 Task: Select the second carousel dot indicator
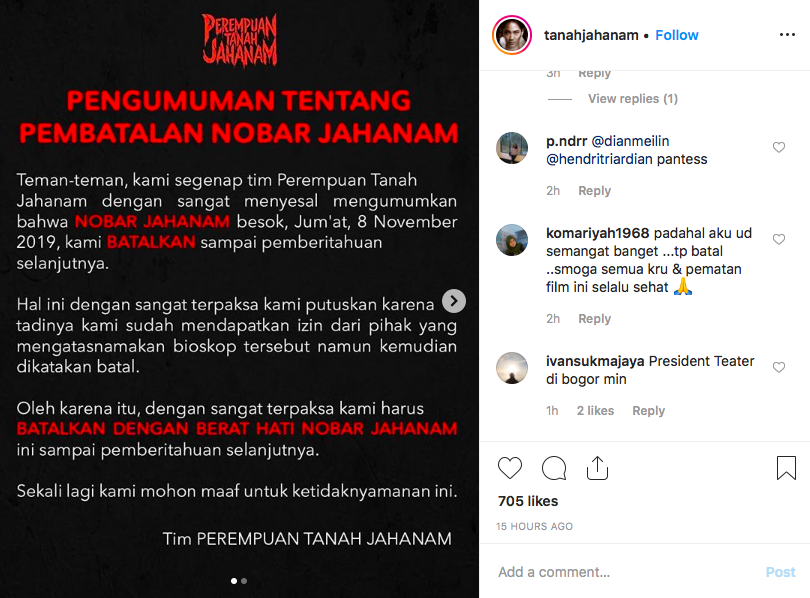pos(244,581)
